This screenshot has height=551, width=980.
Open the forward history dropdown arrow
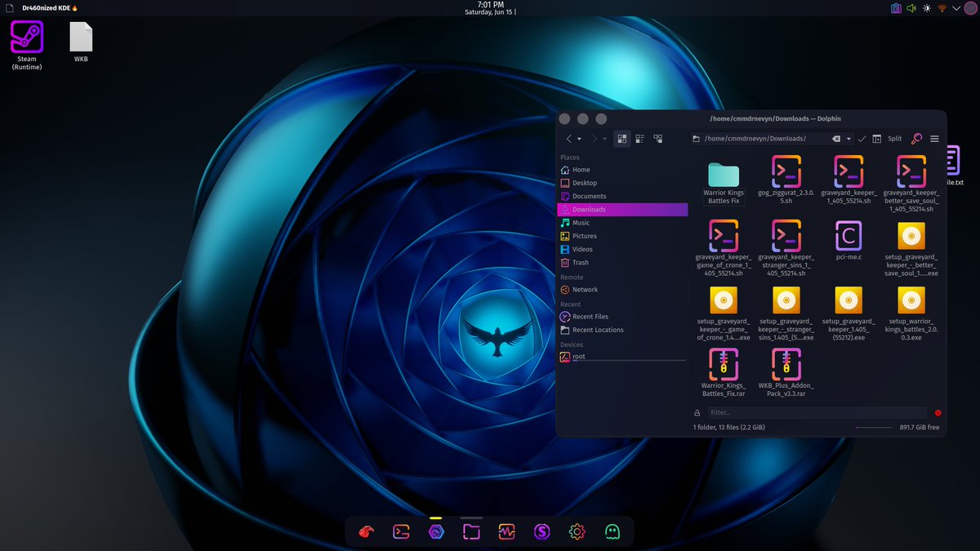pos(605,139)
